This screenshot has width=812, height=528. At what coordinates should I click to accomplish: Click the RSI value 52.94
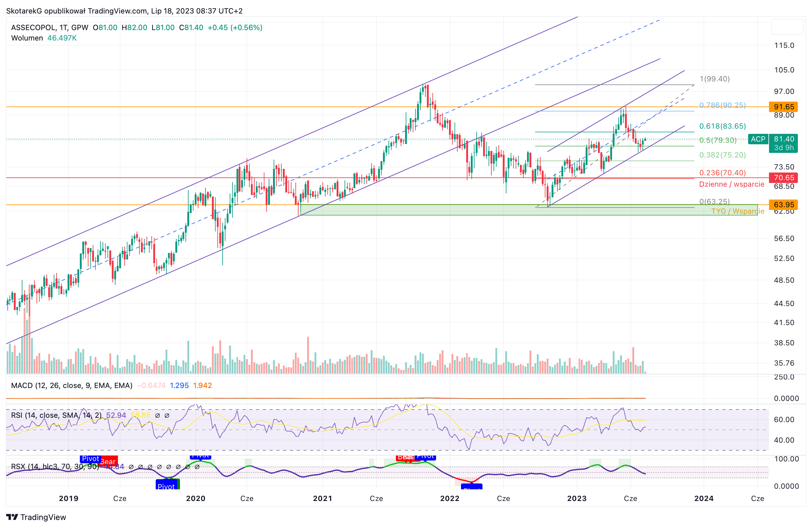pos(116,415)
